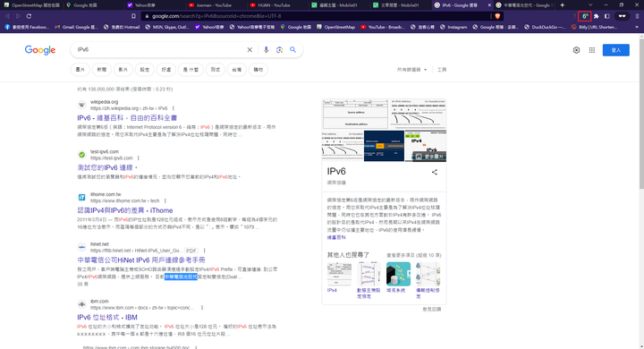Open the 維基百科 link in knowledge panel

(336, 238)
